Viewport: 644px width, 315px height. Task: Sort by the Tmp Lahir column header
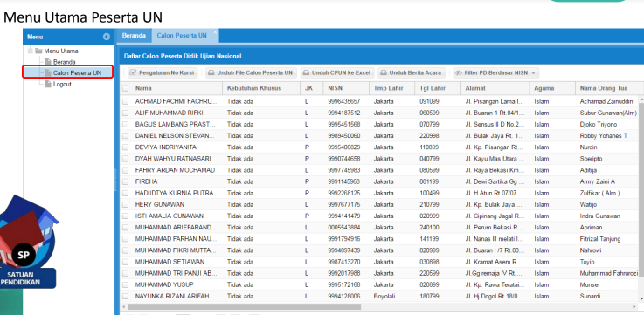click(391, 88)
